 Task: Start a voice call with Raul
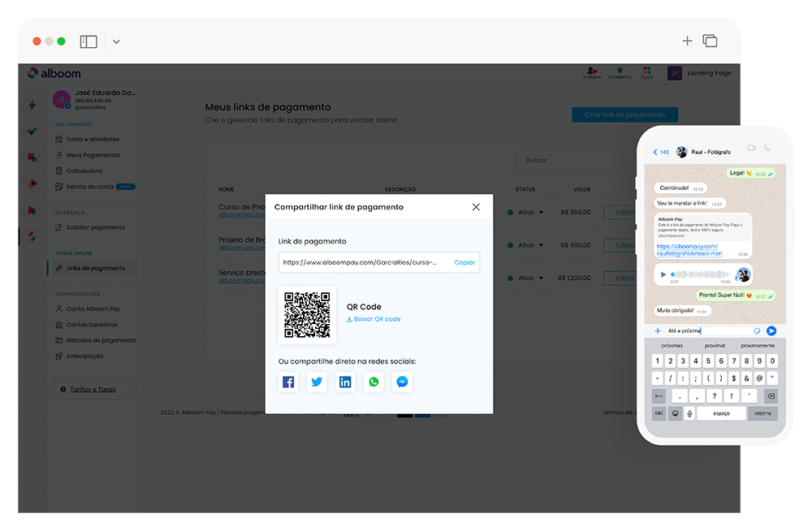767,148
